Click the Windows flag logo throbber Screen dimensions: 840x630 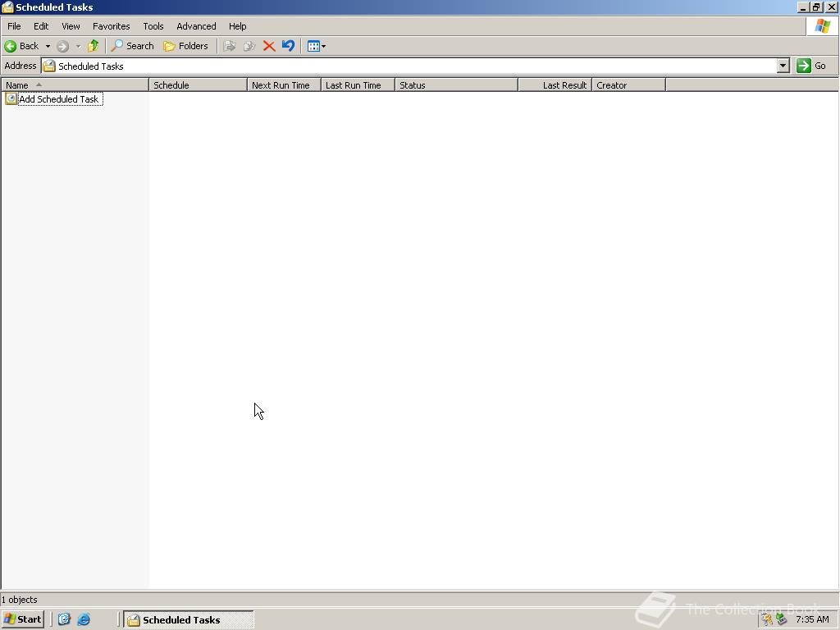click(x=822, y=25)
